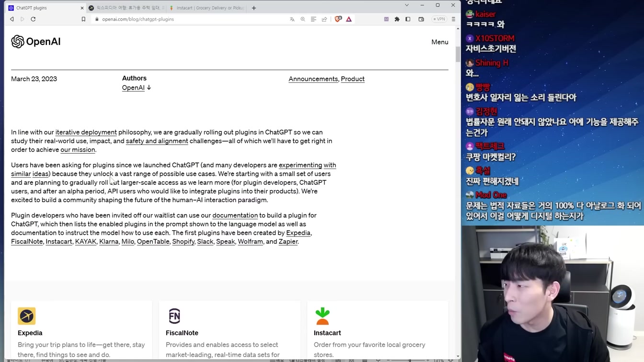Click the VPN button in toolbar

pyautogui.click(x=439, y=19)
